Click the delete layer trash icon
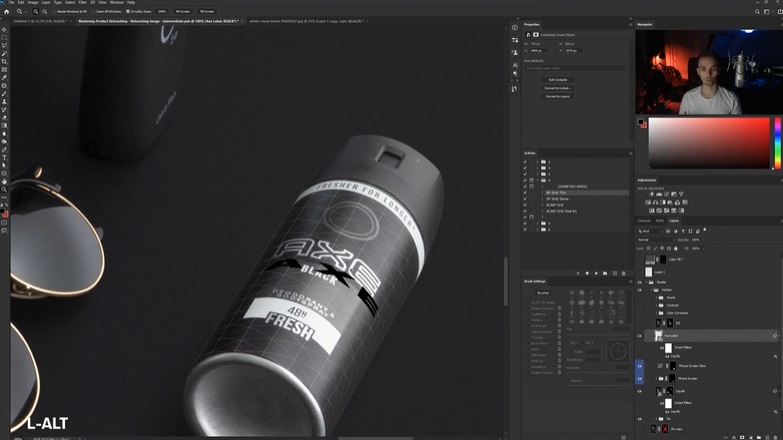The height and width of the screenshot is (440, 783). 776,438
